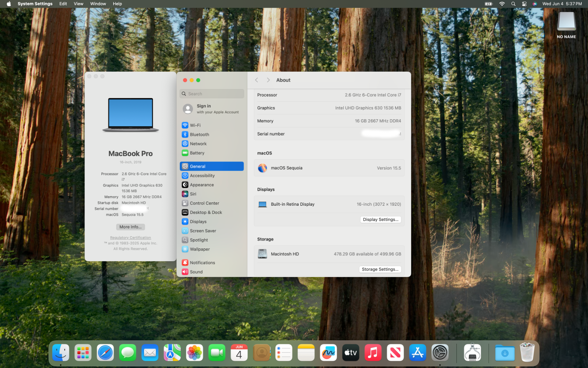
Task: Open the Regulatory Certification link
Action: click(130, 238)
